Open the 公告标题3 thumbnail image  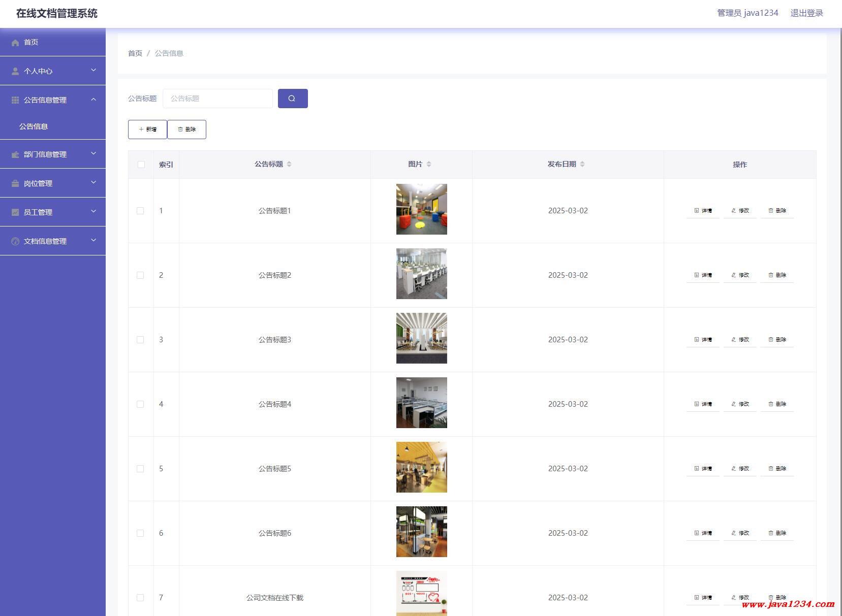pos(422,338)
